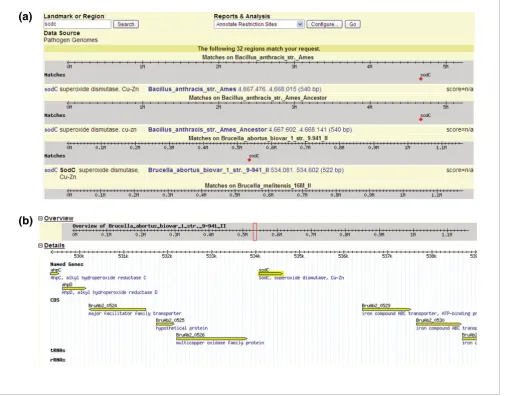Click the 'Overview of Brucella_abortus_biovar_1_str._9-941_II' title
This screenshot has width=506, height=396.
click(x=149, y=226)
